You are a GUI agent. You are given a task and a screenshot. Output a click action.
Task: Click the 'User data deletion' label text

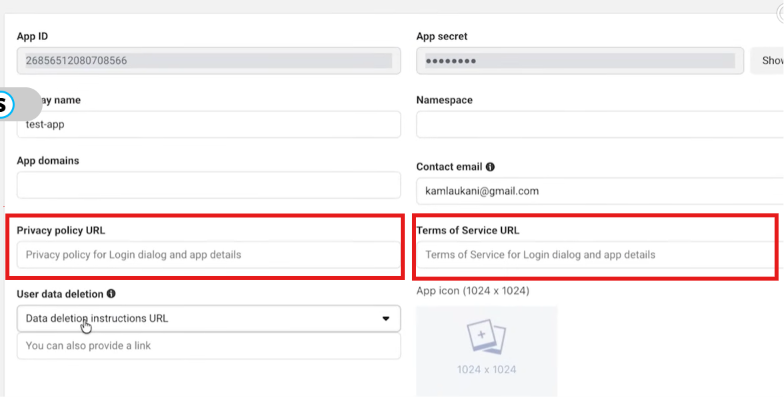60,294
